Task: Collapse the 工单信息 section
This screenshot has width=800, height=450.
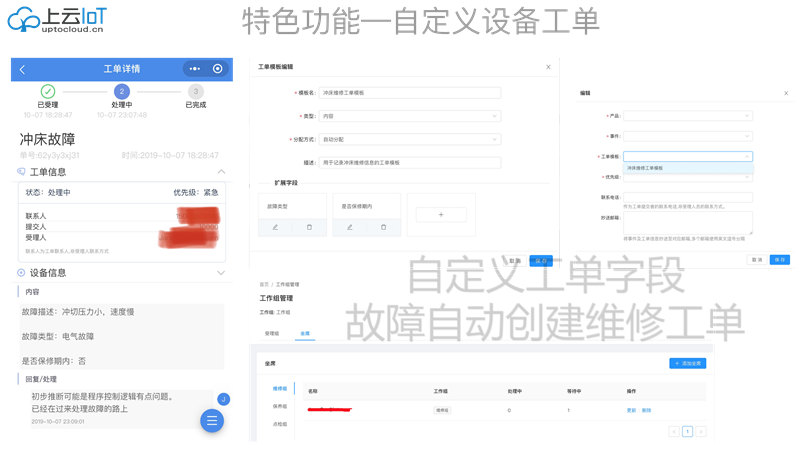Action: coord(221,172)
